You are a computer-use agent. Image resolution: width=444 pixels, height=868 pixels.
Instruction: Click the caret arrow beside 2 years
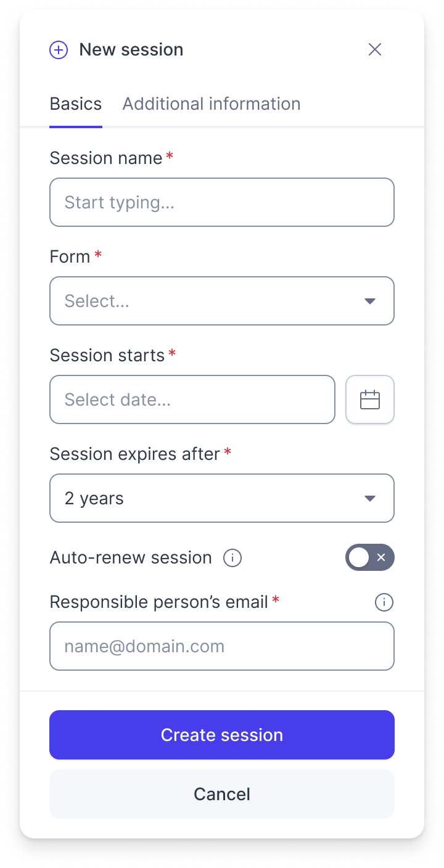coord(370,498)
